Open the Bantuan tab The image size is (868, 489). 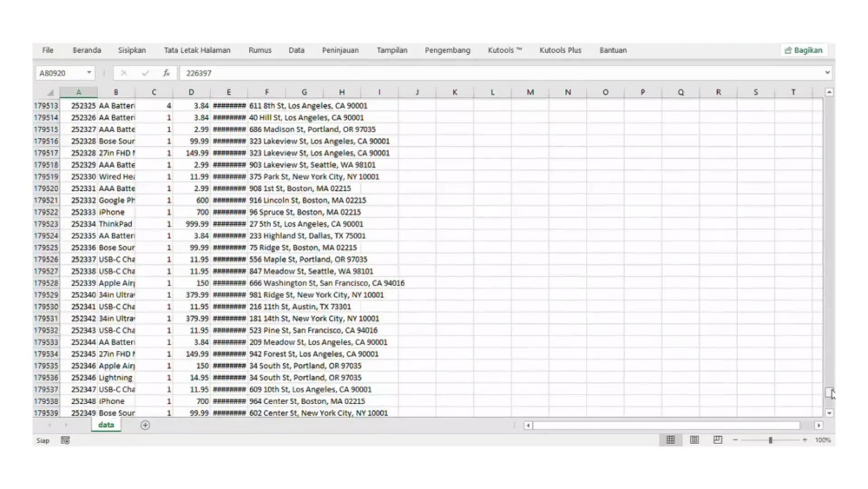pos(613,50)
